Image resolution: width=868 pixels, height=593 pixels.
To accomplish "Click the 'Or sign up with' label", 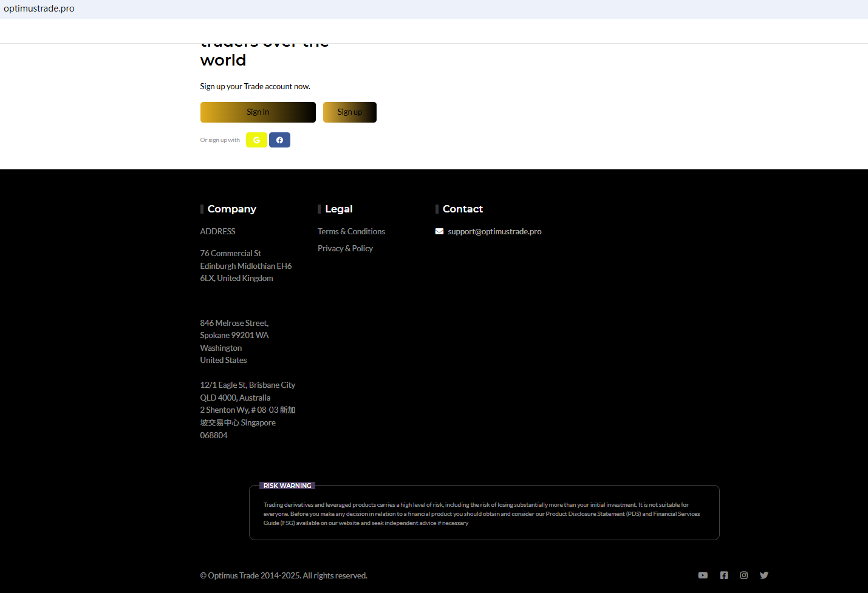I will pos(220,140).
